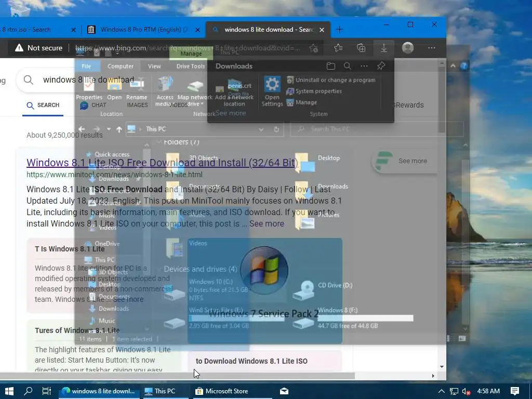The width and height of the screenshot is (532, 399).
Task: Open the notification center icon
Action: 515,391
